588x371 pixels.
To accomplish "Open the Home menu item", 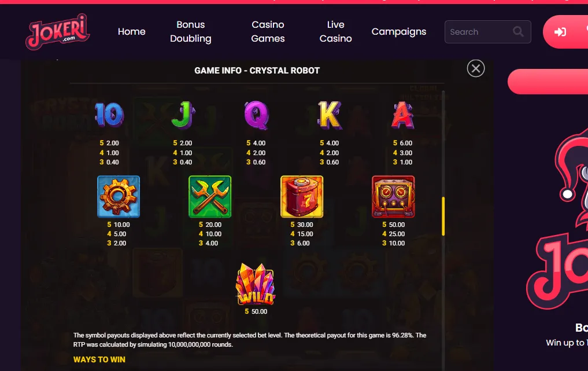I will point(132,31).
